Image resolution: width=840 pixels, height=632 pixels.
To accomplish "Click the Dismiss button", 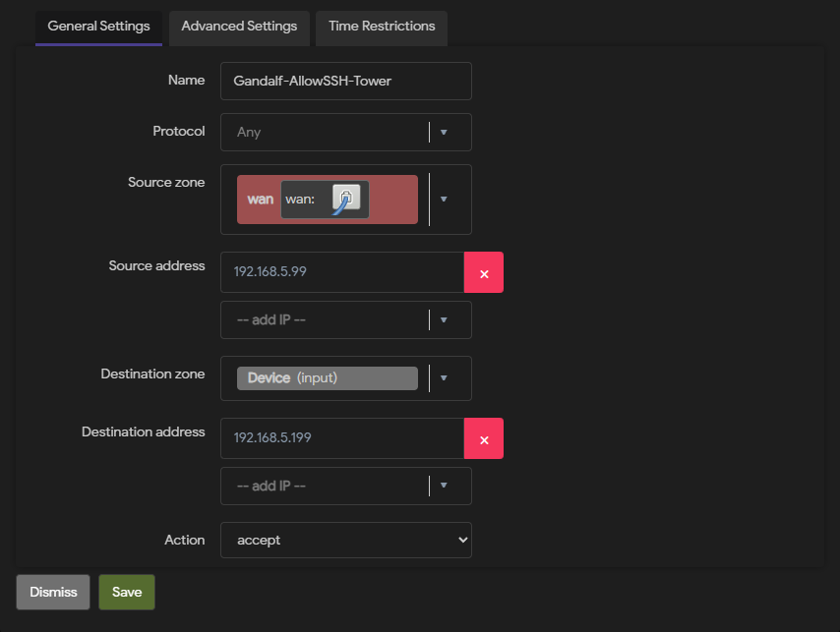I will [x=53, y=592].
